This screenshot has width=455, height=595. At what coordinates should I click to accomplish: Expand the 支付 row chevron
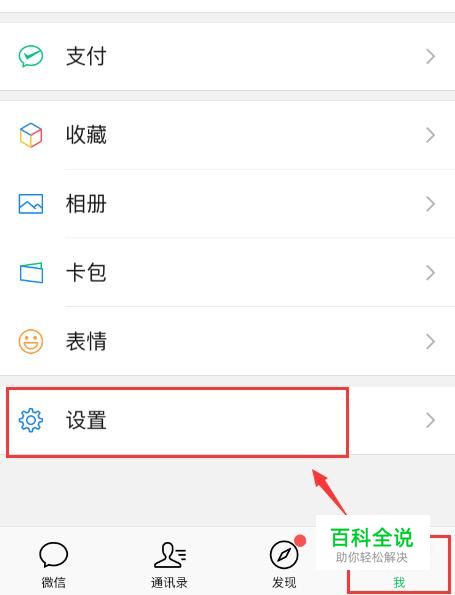click(430, 57)
